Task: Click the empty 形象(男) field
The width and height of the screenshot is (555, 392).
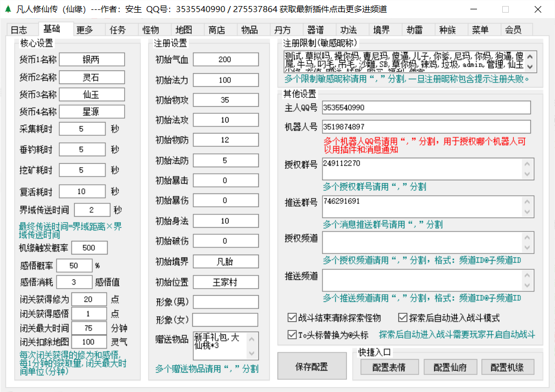Action: 225,302
